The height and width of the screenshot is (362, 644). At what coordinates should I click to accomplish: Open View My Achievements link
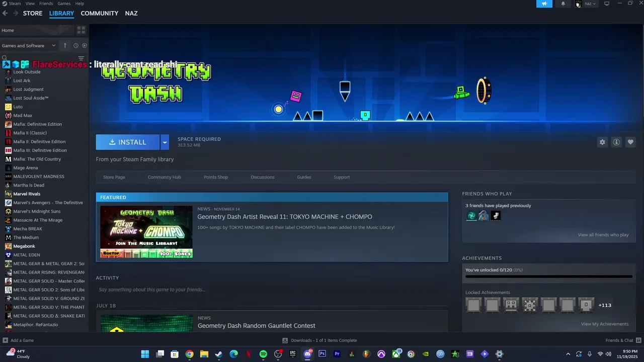pos(605,324)
